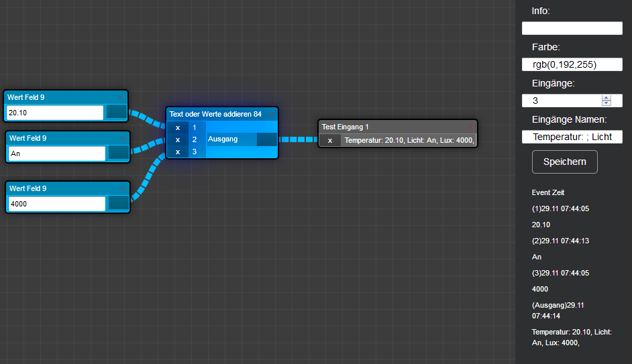Close the Test Eingang 1 node
The height and width of the screenshot is (364, 632).
pos(470,127)
